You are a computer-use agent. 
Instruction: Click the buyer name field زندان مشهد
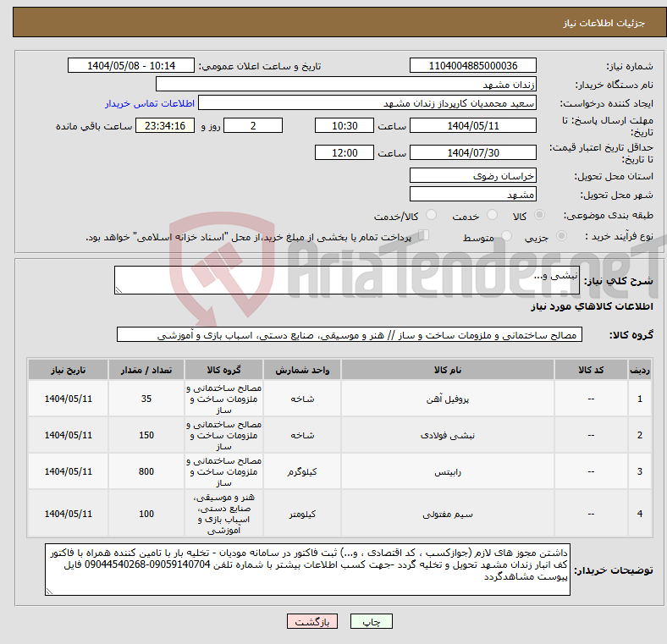coord(346,85)
